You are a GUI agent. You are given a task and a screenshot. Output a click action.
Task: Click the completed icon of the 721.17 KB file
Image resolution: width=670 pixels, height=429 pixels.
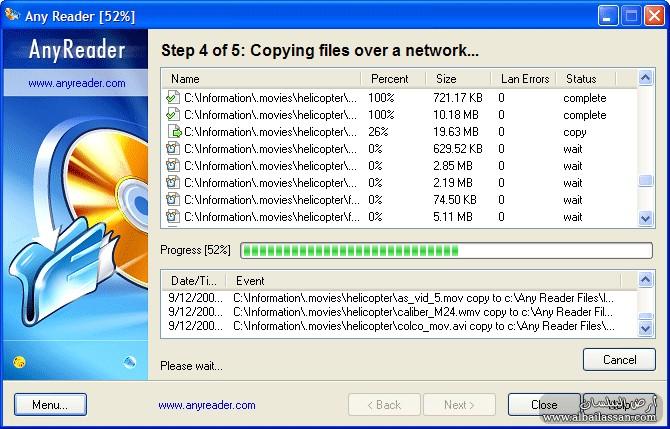tap(173, 98)
